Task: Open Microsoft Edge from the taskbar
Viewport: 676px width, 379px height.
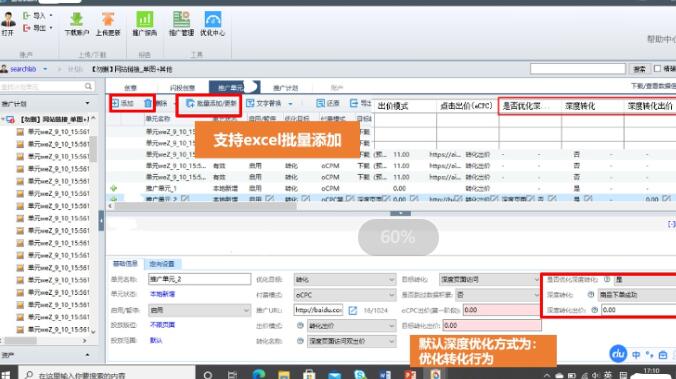Action: click(x=259, y=374)
